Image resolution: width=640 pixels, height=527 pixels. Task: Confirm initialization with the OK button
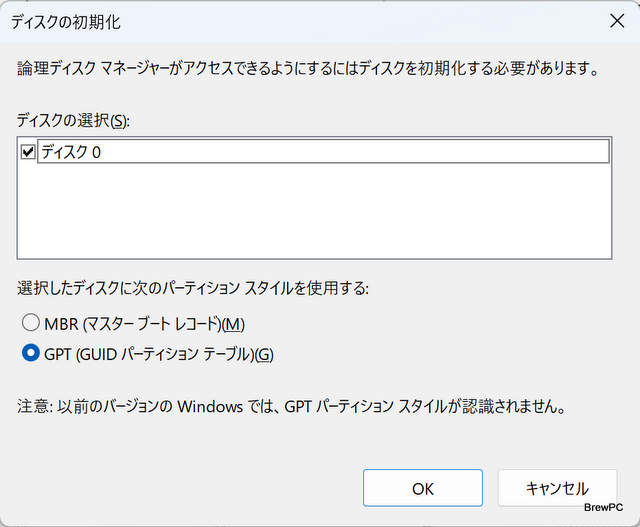[x=422, y=488]
